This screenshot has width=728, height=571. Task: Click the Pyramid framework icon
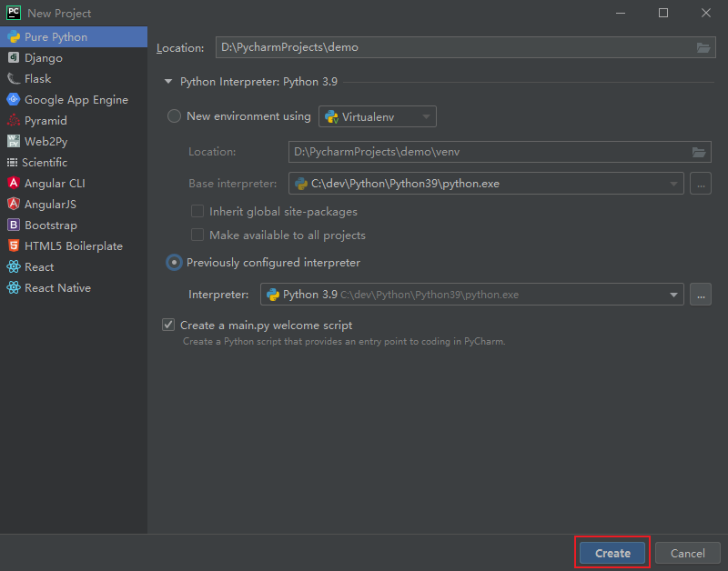(x=14, y=120)
